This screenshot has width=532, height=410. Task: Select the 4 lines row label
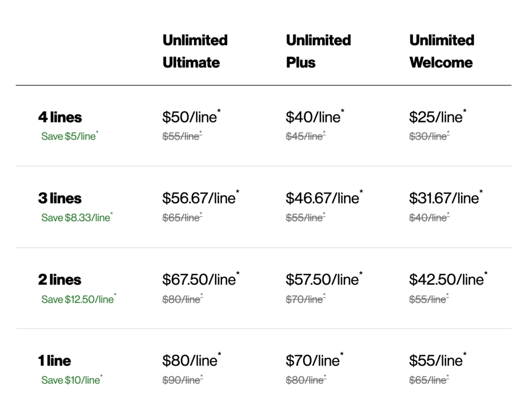point(60,117)
